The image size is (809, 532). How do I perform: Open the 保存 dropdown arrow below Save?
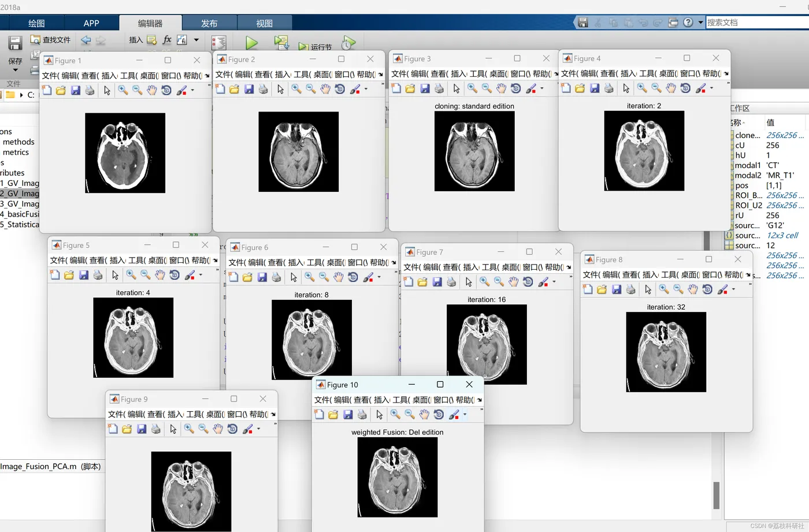(x=15, y=70)
